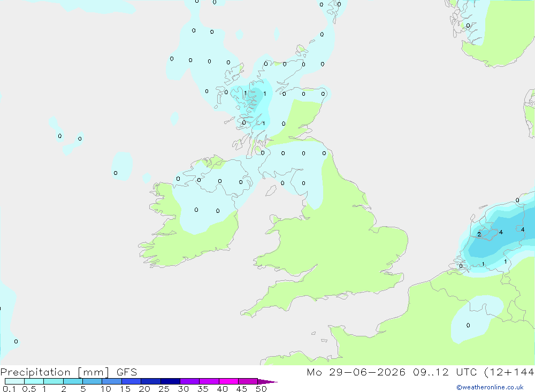This screenshot has height=392, width=535.
Task: Pick the 15–20 mm legend color swatch
Action: 132,381
